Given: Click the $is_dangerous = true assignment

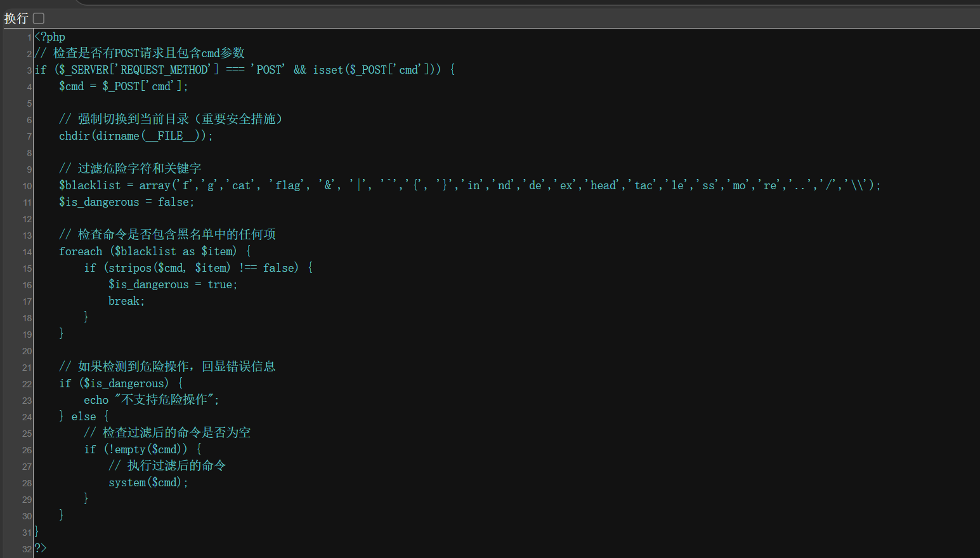Looking at the screenshot, I should [x=173, y=284].
